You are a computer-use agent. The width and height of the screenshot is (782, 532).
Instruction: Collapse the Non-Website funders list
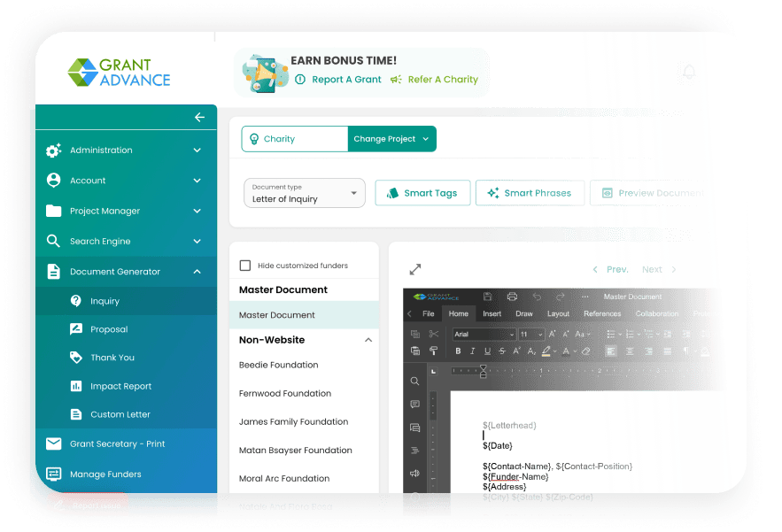[368, 340]
